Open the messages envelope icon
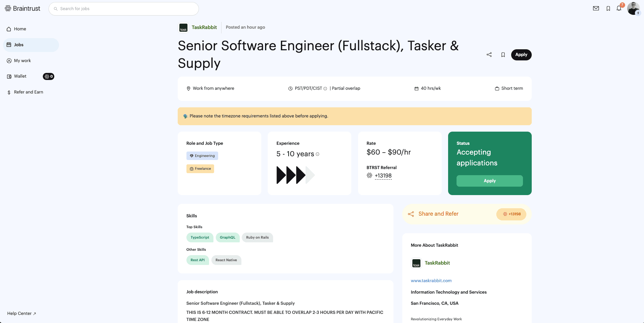The height and width of the screenshot is (323, 644). click(596, 8)
